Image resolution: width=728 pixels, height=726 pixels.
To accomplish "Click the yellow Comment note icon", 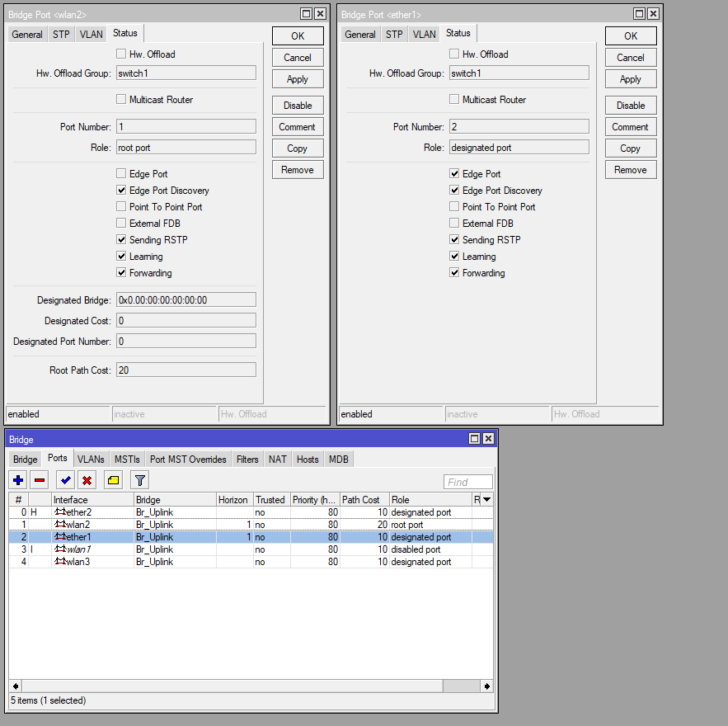I will (x=113, y=480).
